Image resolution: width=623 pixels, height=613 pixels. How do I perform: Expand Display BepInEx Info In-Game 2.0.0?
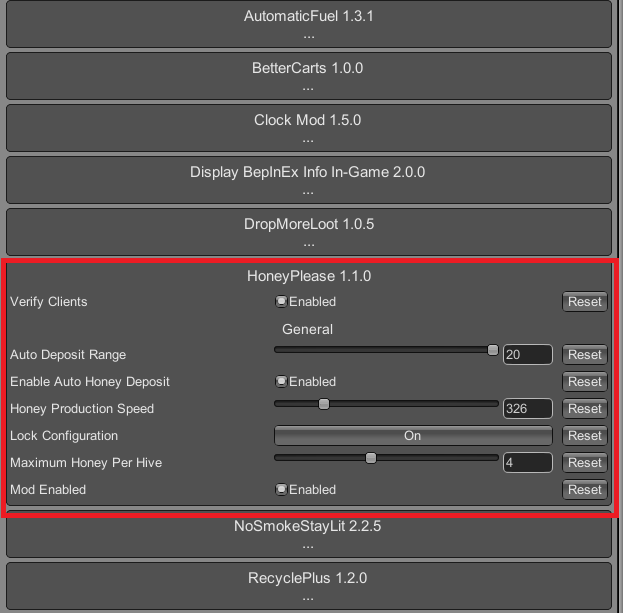coord(309,180)
